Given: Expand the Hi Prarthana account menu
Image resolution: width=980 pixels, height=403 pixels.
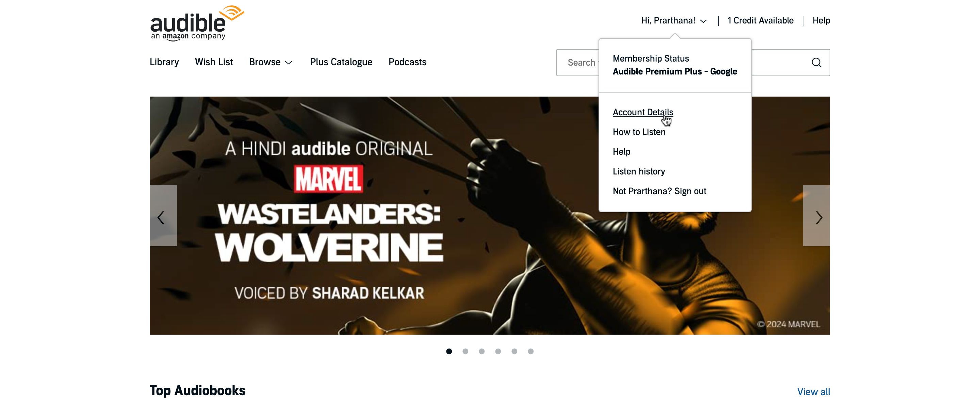Looking at the screenshot, I should 675,21.
